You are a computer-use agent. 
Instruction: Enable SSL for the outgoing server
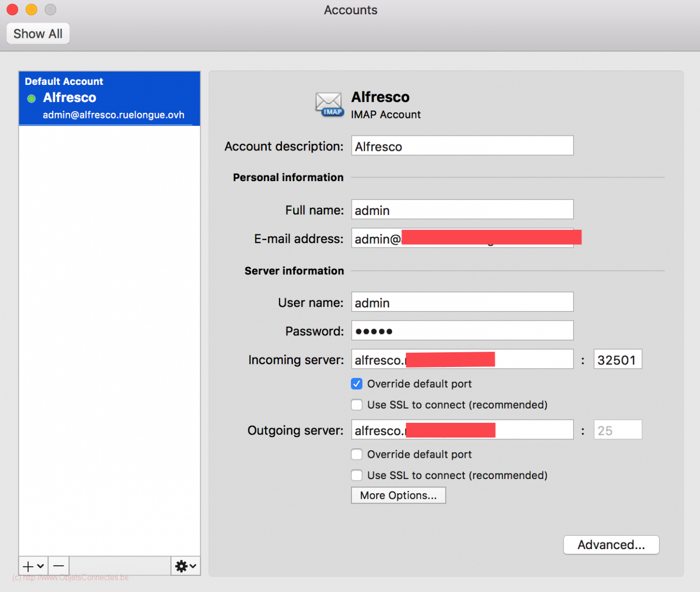click(357, 476)
